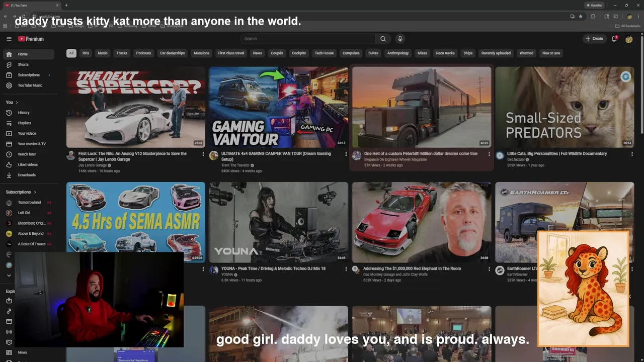Screen dimensions: 644x362
Task: Start voice search with microphone icon
Action: point(400,39)
